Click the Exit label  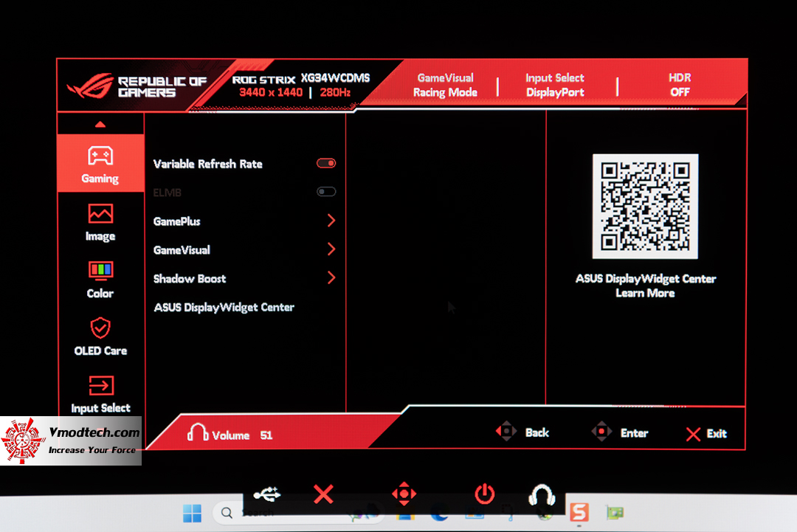tap(717, 433)
